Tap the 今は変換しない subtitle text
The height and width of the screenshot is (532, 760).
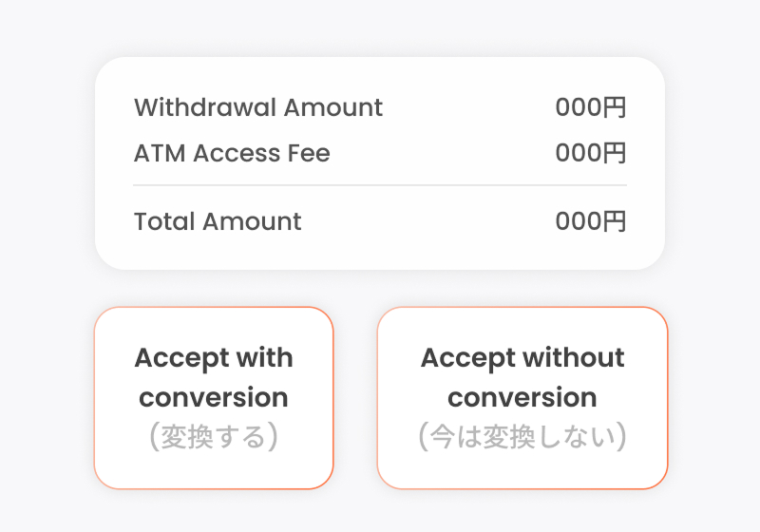coord(522,436)
